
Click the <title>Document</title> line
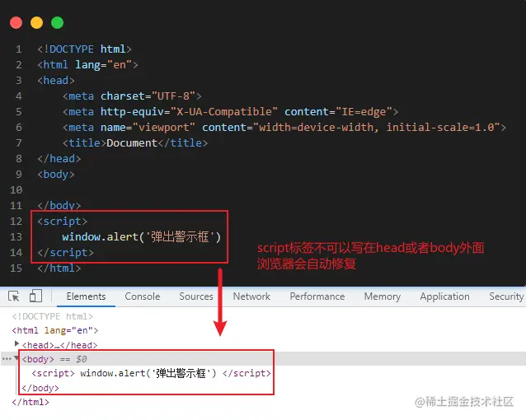pyautogui.click(x=135, y=143)
